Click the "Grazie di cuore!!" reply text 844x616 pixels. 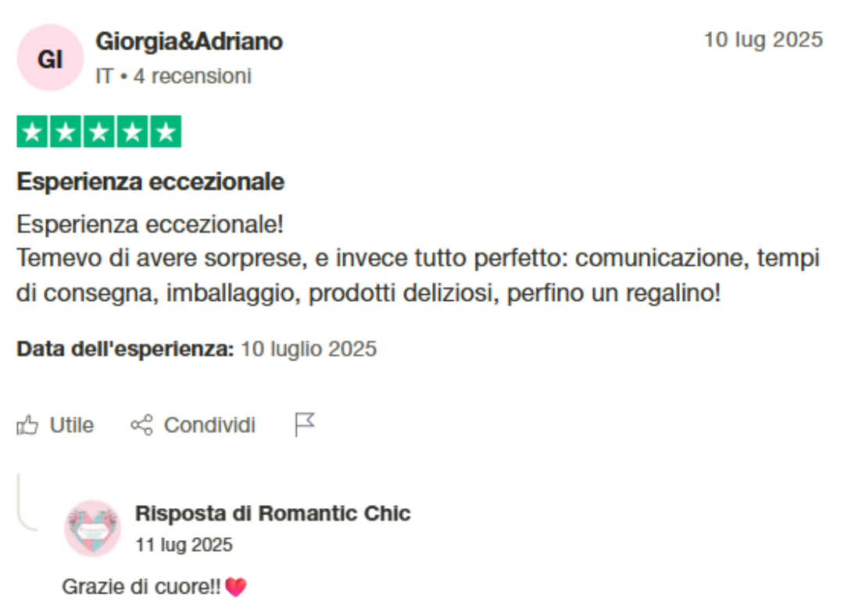[x=141, y=587]
